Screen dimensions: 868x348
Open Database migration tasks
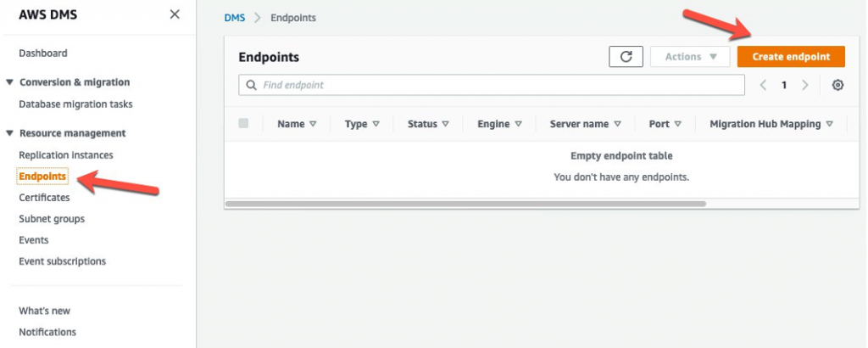click(x=75, y=104)
